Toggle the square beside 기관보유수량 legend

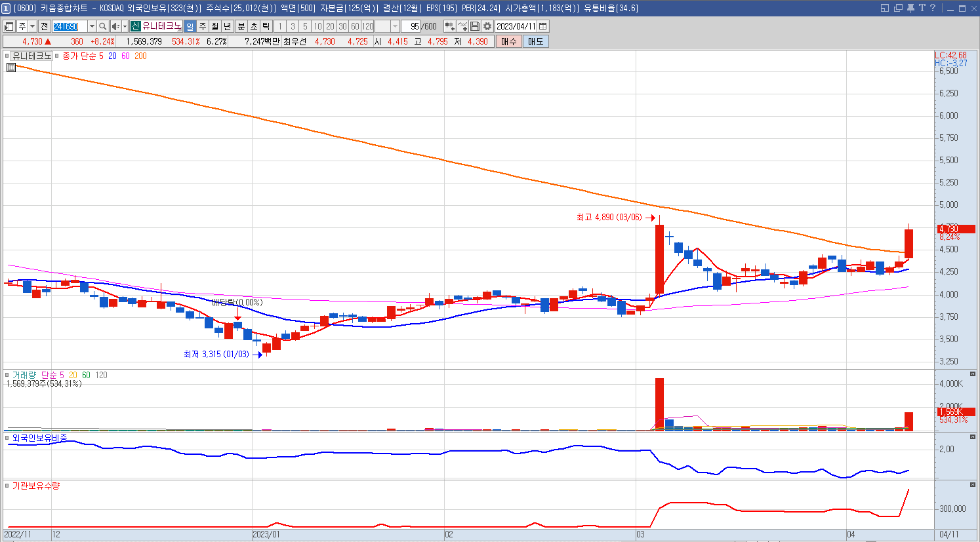[7, 486]
